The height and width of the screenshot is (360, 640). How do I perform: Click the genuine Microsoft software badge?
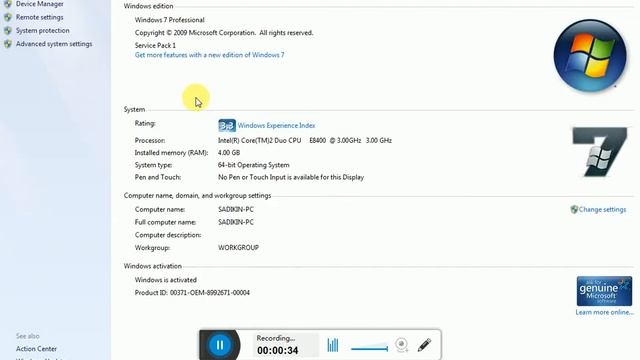click(604, 291)
